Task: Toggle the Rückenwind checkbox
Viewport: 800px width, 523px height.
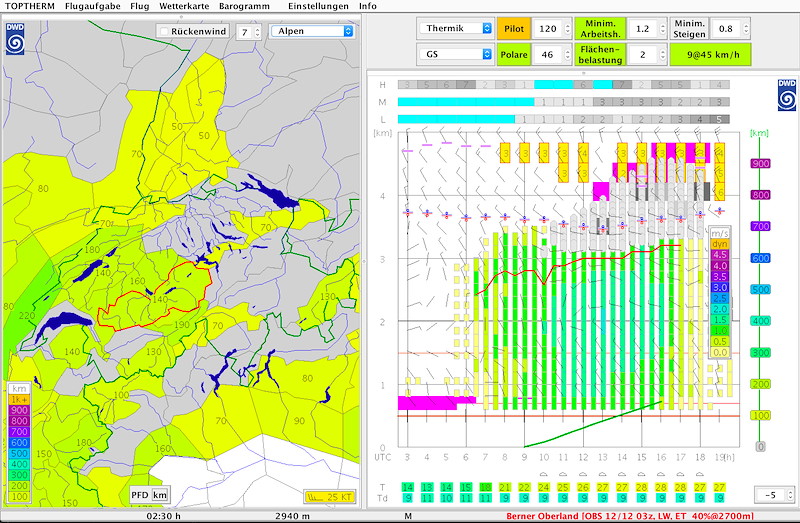Action: point(164,31)
